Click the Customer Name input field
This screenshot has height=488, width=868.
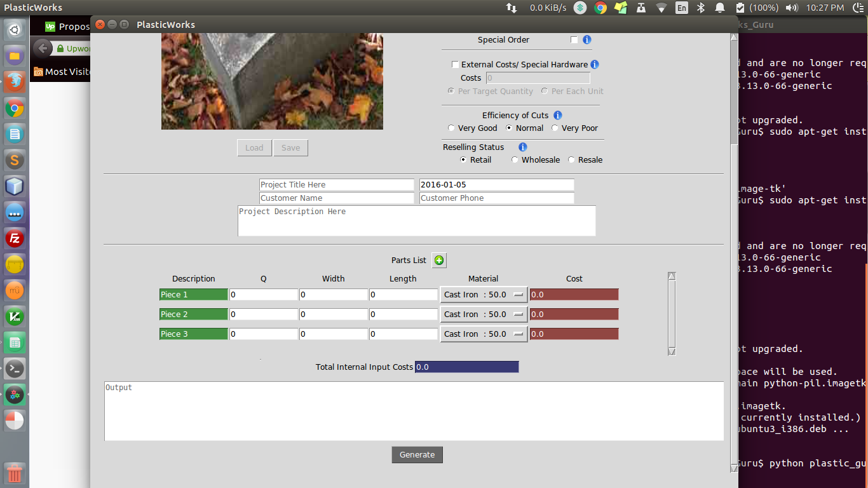tap(336, 198)
